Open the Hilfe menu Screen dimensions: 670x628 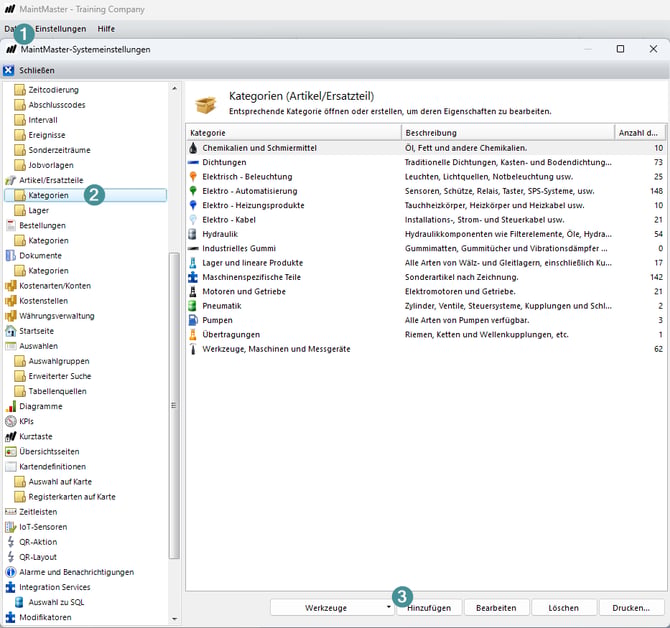(106, 29)
